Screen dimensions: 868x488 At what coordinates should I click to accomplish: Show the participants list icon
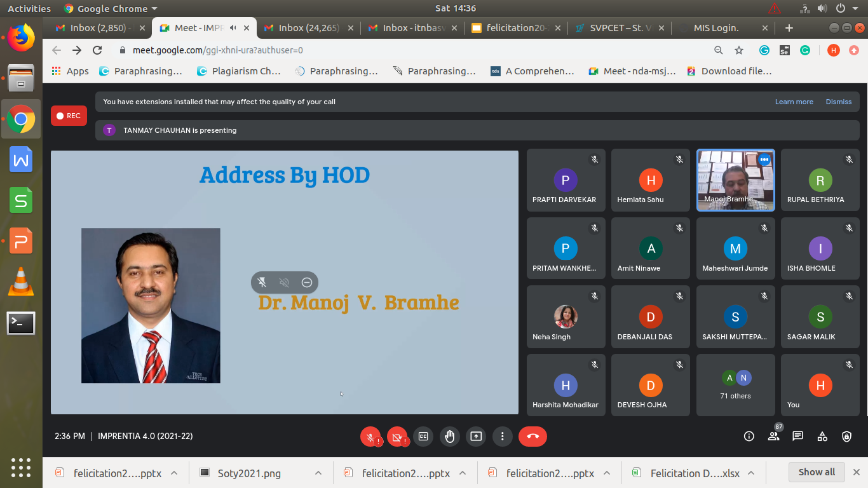click(x=773, y=437)
